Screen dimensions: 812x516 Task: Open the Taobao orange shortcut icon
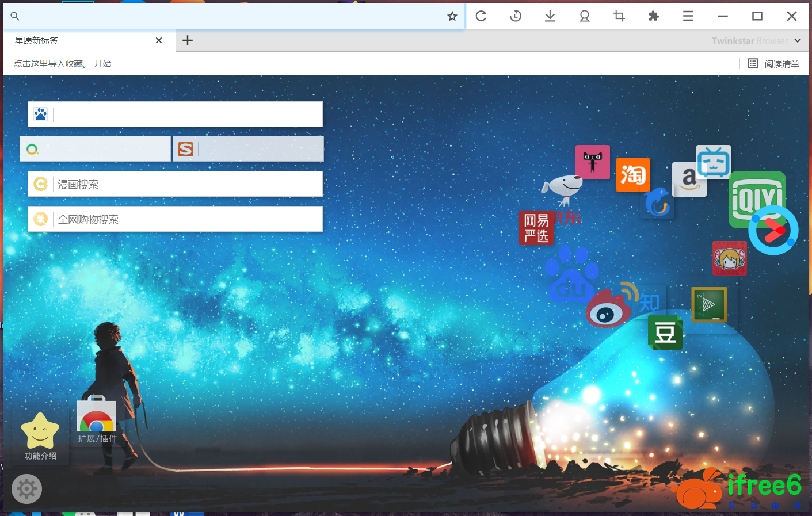tap(633, 175)
